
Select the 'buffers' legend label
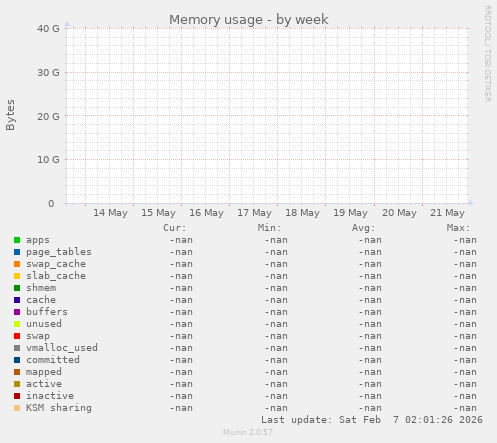(x=47, y=312)
